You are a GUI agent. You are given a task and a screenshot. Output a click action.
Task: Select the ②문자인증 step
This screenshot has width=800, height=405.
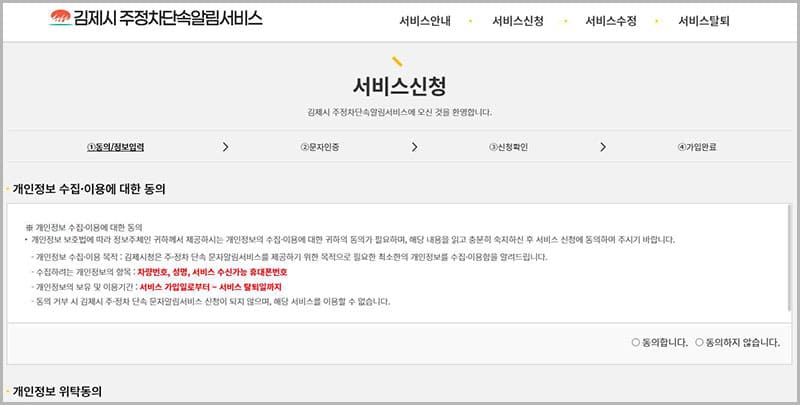[319, 147]
